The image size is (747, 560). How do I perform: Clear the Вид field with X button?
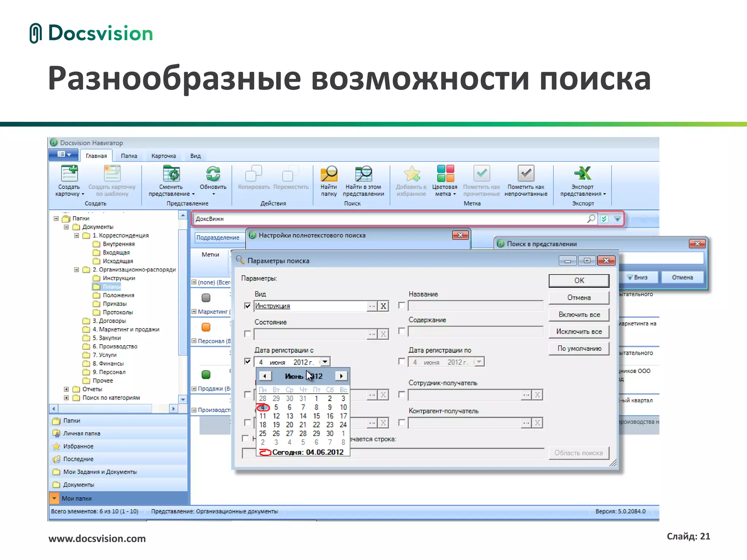click(x=383, y=306)
